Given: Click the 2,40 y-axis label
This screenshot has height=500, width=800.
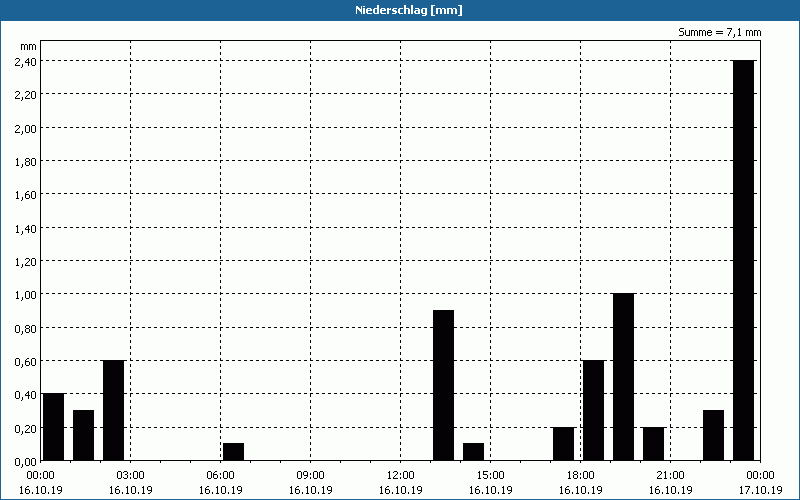Looking at the screenshot, I should [26, 61].
